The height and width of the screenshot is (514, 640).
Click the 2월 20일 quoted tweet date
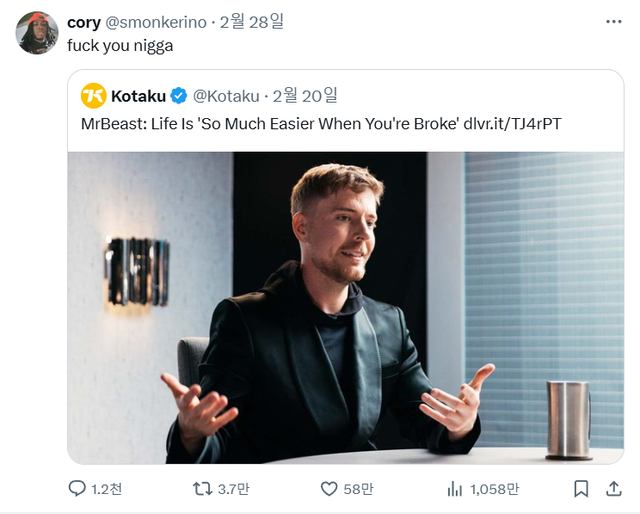[305, 96]
